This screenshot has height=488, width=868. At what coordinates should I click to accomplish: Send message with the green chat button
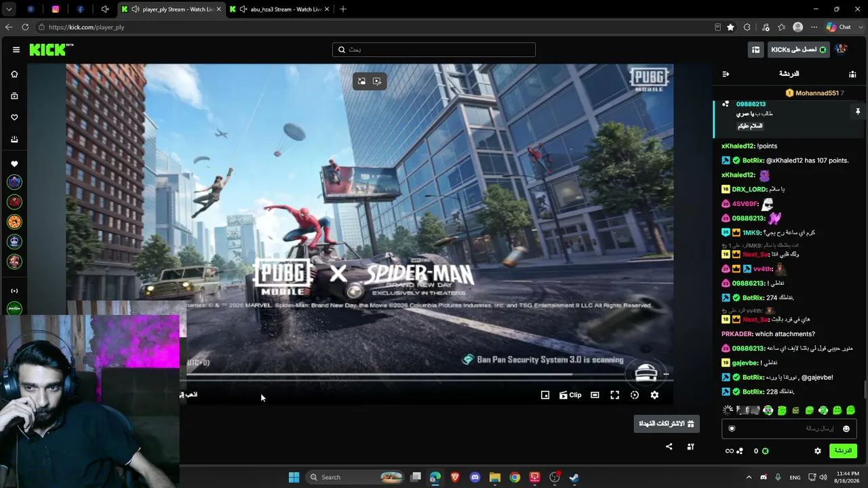pyautogui.click(x=843, y=451)
